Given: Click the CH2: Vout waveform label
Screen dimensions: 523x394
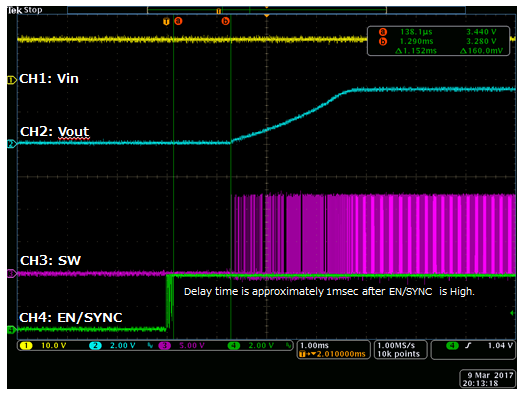Looking at the screenshot, I should [55, 132].
